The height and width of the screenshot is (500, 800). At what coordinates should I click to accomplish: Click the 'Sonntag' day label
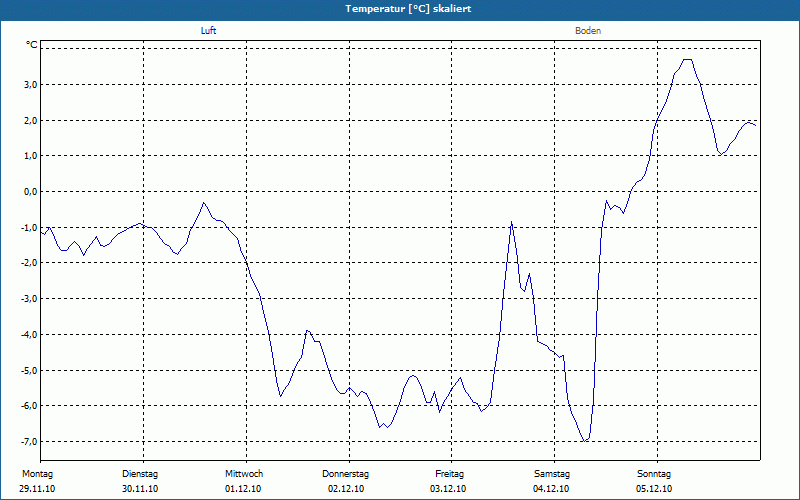click(x=654, y=474)
